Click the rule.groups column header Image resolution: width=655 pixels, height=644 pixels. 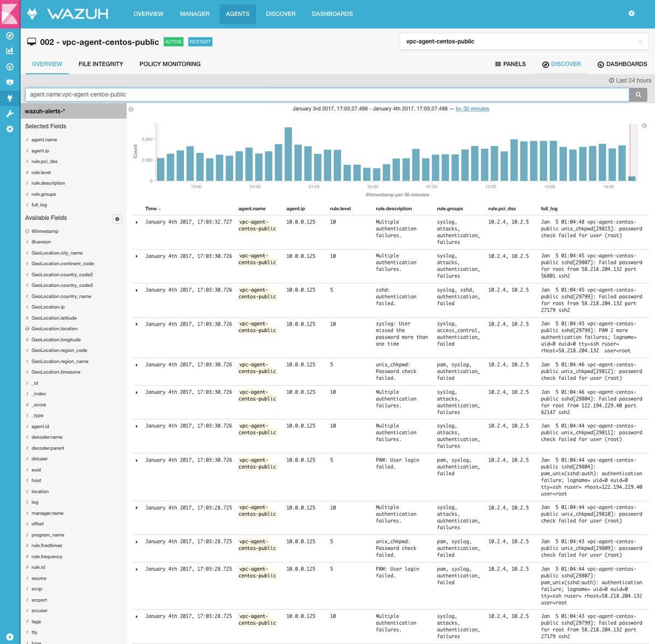tap(450, 209)
